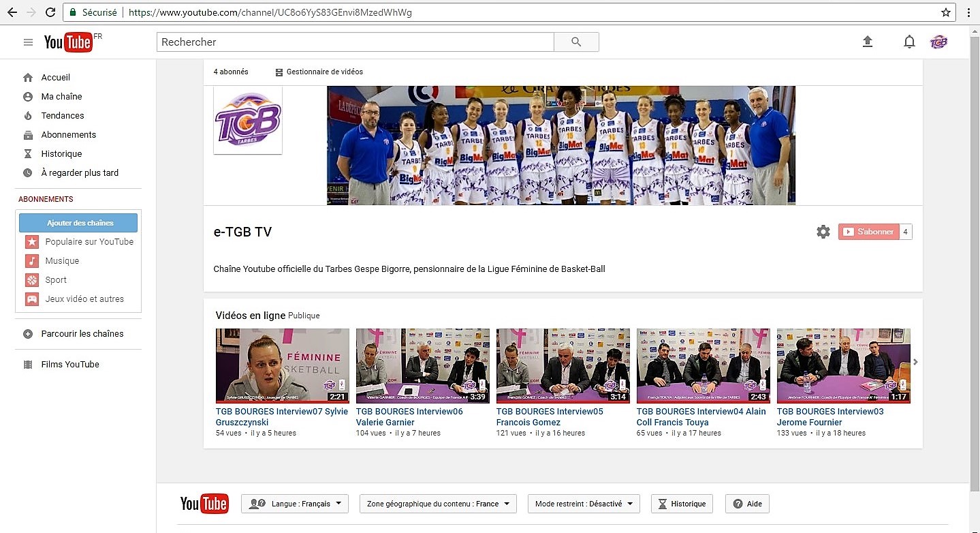Play the Interview03 video thumbnail
980x533 pixels.
click(844, 366)
